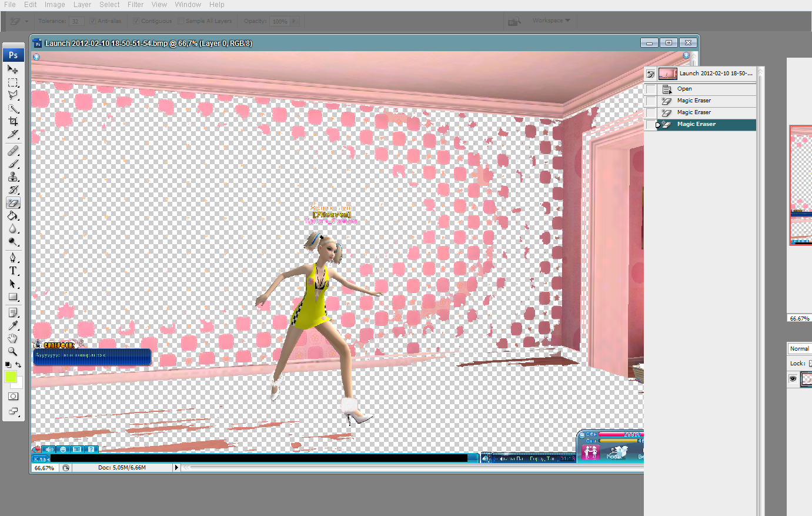Screen dimensions: 812x516
Task: Select the Open history state
Action: tap(706, 89)
